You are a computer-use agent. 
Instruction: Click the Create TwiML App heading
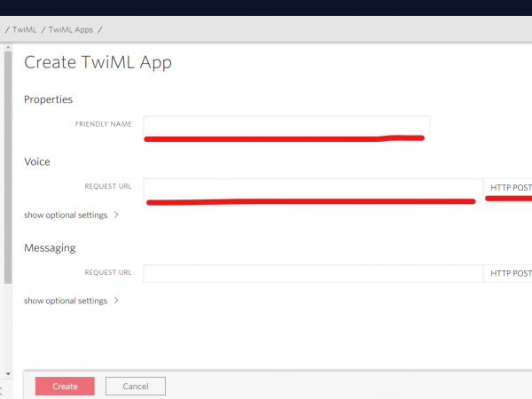(x=98, y=63)
